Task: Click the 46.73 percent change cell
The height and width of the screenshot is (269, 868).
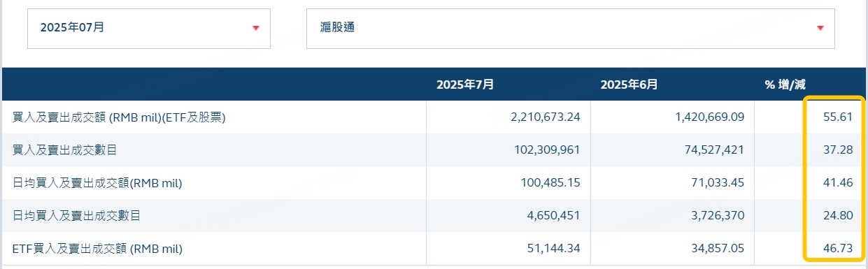Action: 838,249
